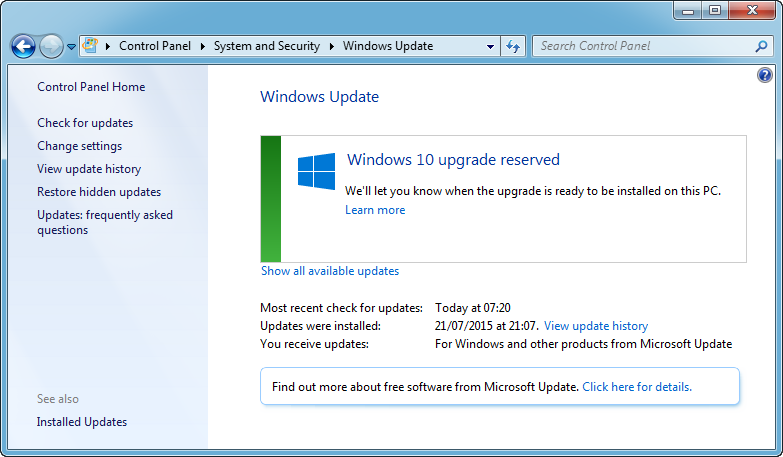Click Show all available updates

[330, 271]
